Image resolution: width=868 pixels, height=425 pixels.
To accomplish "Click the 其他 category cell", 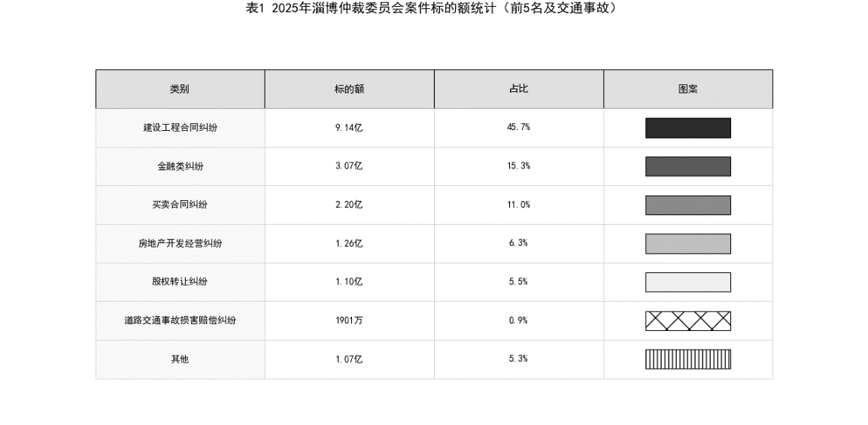I will point(180,360).
